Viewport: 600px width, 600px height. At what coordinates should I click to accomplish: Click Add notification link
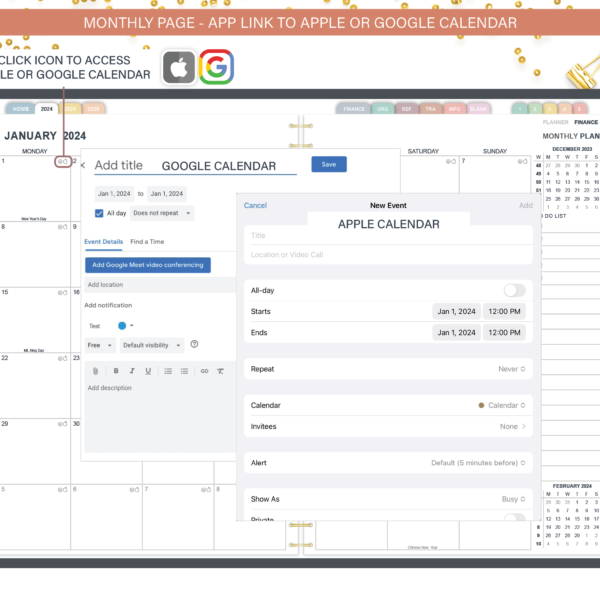108,305
